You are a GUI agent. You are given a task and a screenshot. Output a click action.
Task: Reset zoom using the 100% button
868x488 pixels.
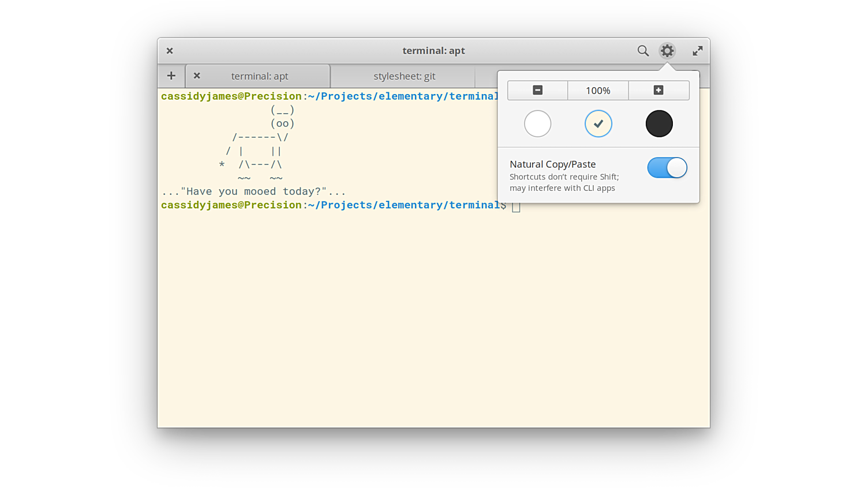pos(598,91)
